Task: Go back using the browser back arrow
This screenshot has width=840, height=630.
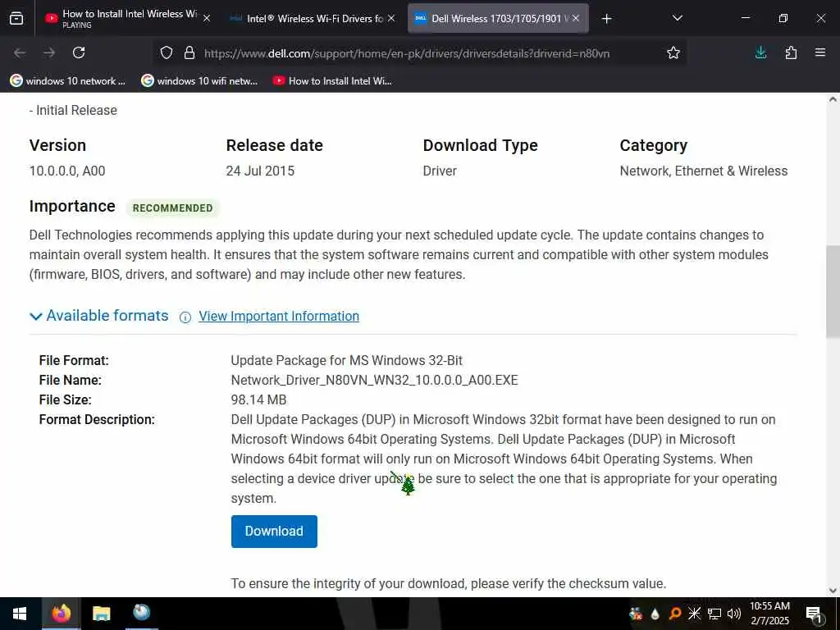Action: coord(20,52)
